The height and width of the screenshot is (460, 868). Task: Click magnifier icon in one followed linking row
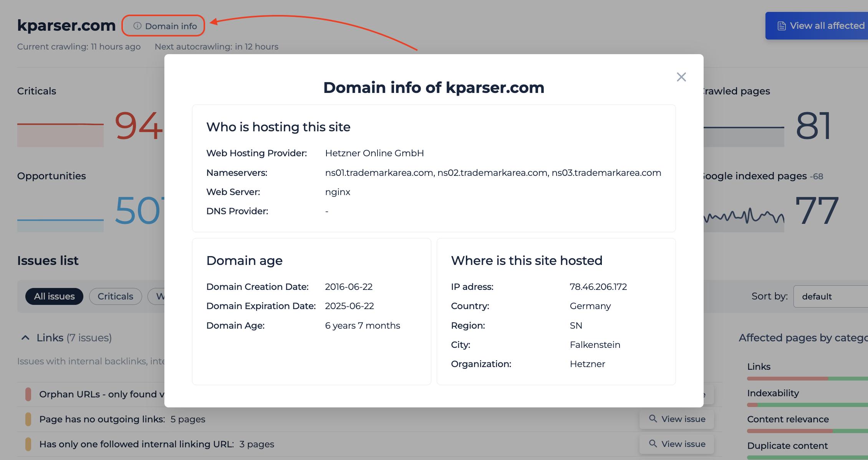(653, 443)
